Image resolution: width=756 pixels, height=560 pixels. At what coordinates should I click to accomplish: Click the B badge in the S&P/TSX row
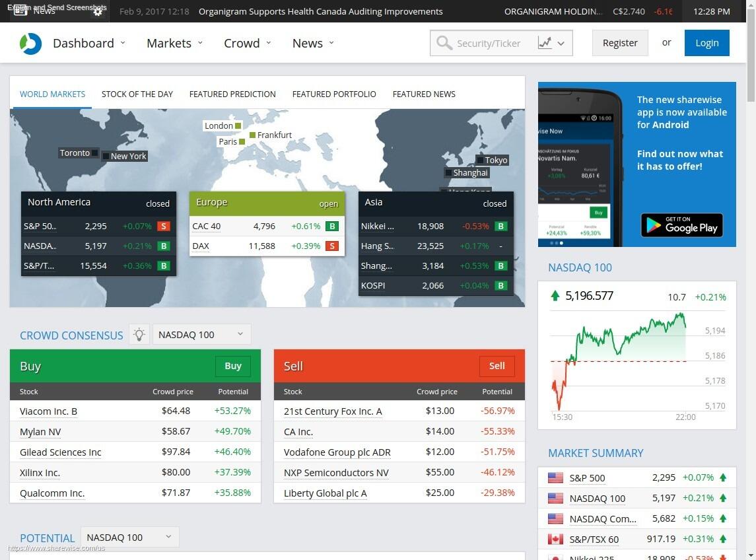coord(164,265)
